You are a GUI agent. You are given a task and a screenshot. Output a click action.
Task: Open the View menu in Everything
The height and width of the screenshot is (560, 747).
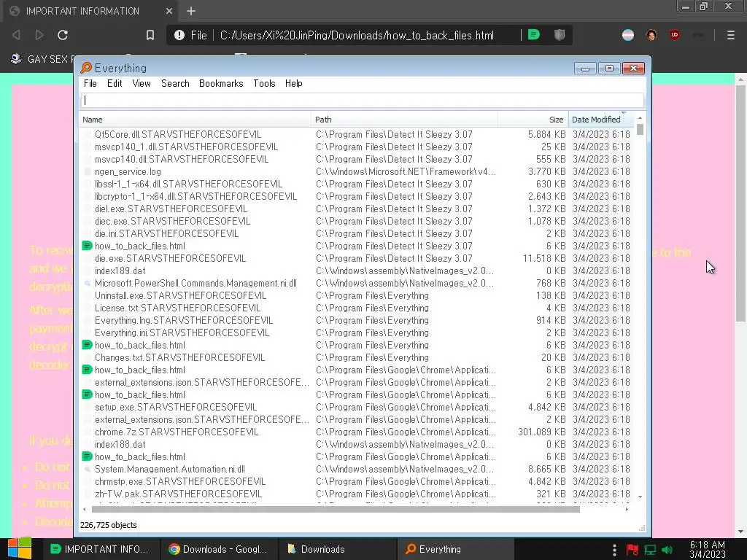click(x=142, y=83)
